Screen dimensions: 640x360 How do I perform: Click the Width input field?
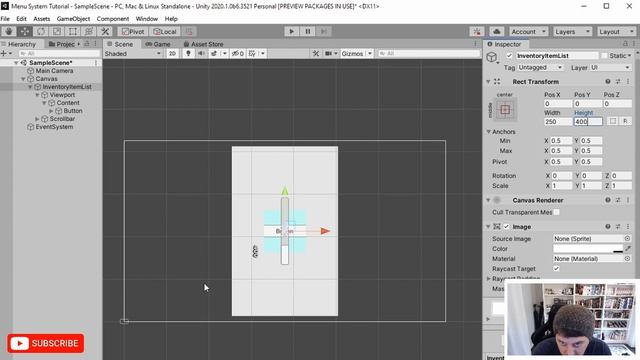tap(558, 122)
